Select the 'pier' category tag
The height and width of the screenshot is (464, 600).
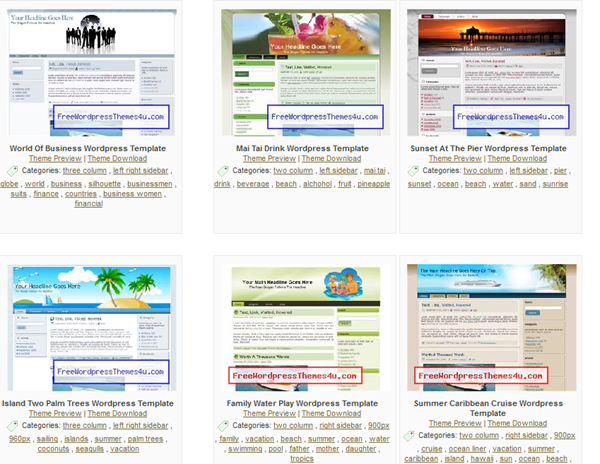point(560,171)
